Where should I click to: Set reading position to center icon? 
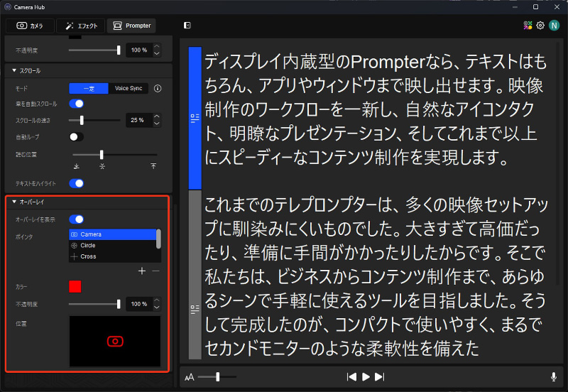[102, 166]
